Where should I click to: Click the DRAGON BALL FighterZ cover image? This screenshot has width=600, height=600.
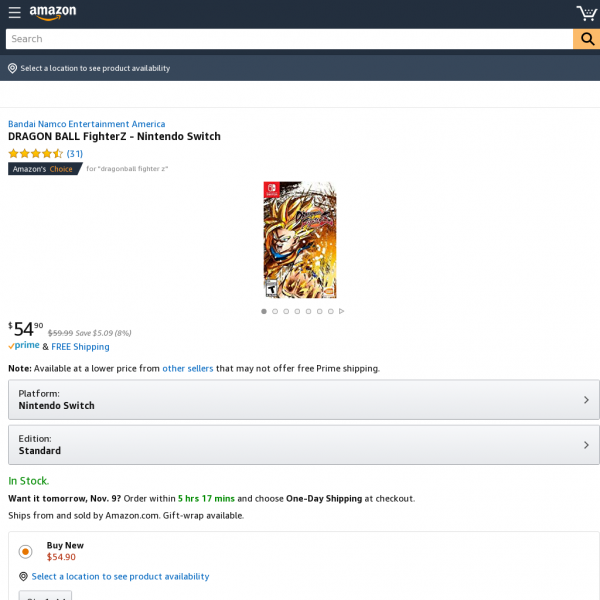300,240
